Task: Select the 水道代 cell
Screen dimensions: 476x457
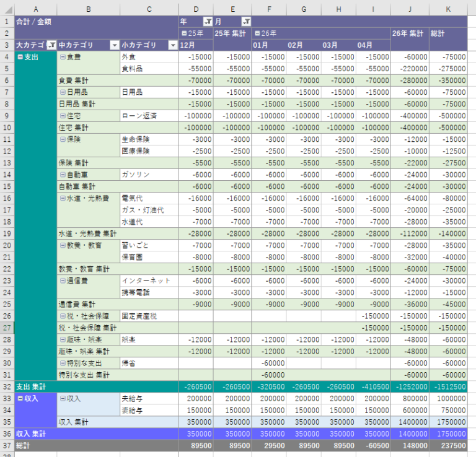Action: pos(149,222)
